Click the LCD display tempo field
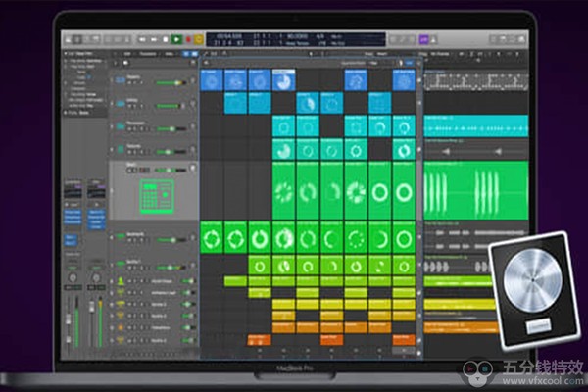The width and height of the screenshot is (588, 392). (295, 36)
